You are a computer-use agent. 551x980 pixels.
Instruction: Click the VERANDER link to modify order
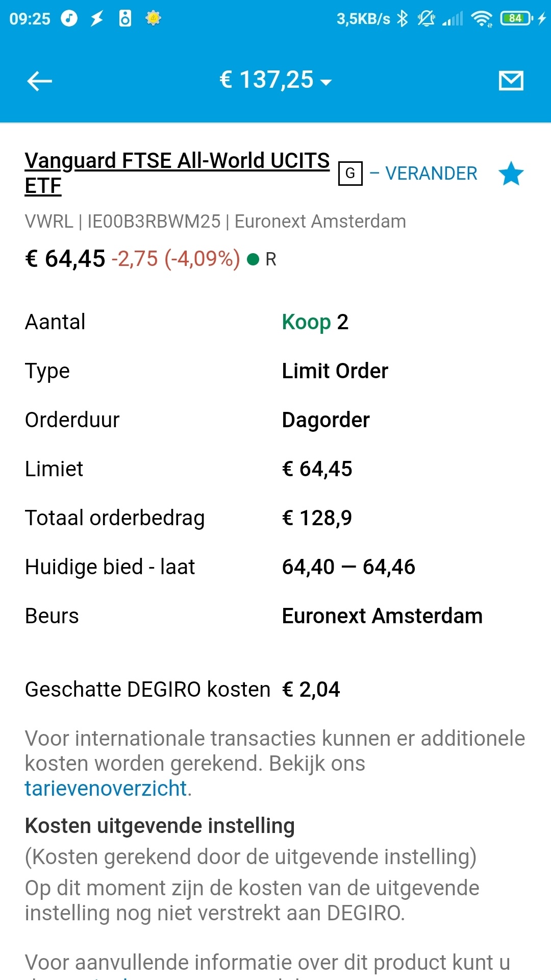pyautogui.click(x=431, y=174)
